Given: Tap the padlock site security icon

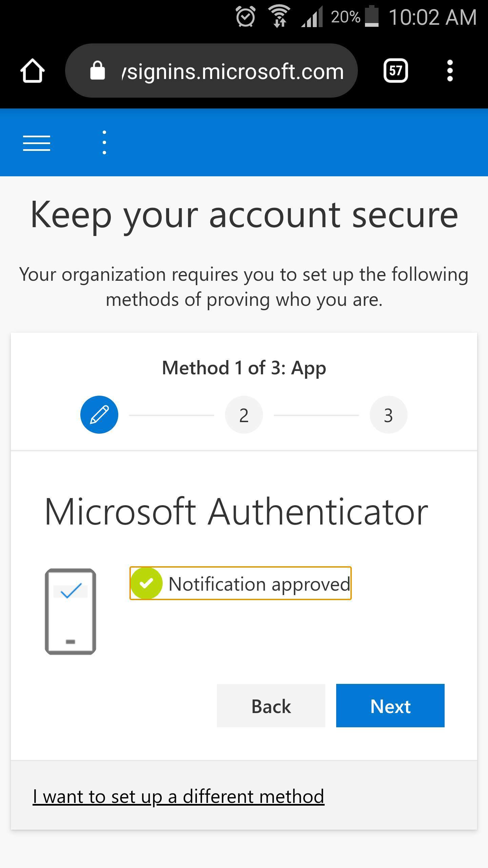Looking at the screenshot, I should point(97,71).
